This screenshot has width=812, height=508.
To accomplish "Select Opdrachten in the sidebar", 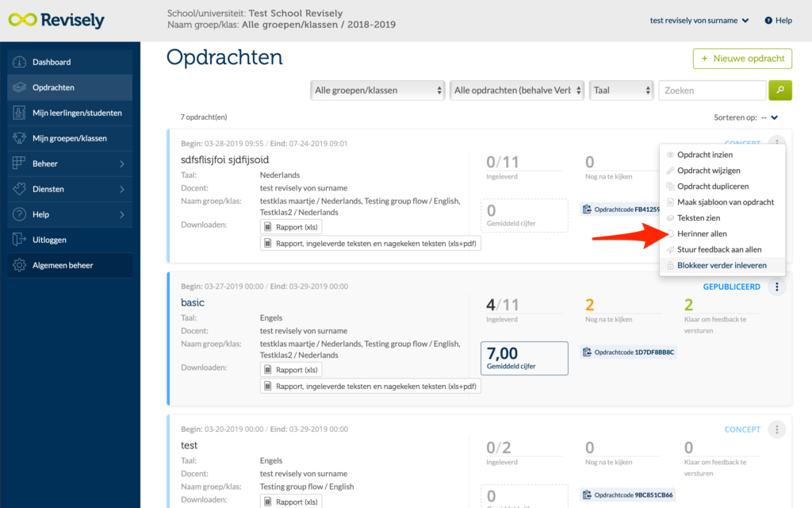I will pyautogui.click(x=70, y=87).
